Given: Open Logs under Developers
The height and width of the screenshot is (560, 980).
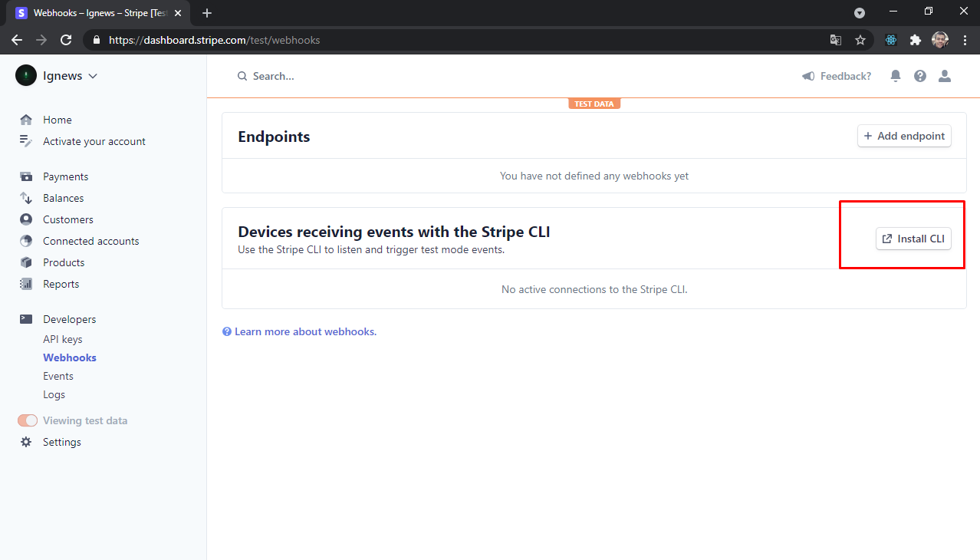Looking at the screenshot, I should point(54,394).
